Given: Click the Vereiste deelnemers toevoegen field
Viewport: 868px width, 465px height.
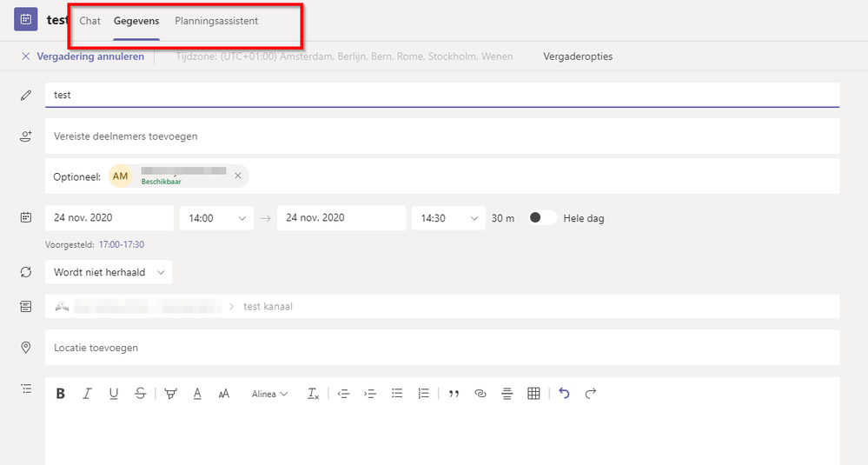Looking at the screenshot, I should [441, 136].
